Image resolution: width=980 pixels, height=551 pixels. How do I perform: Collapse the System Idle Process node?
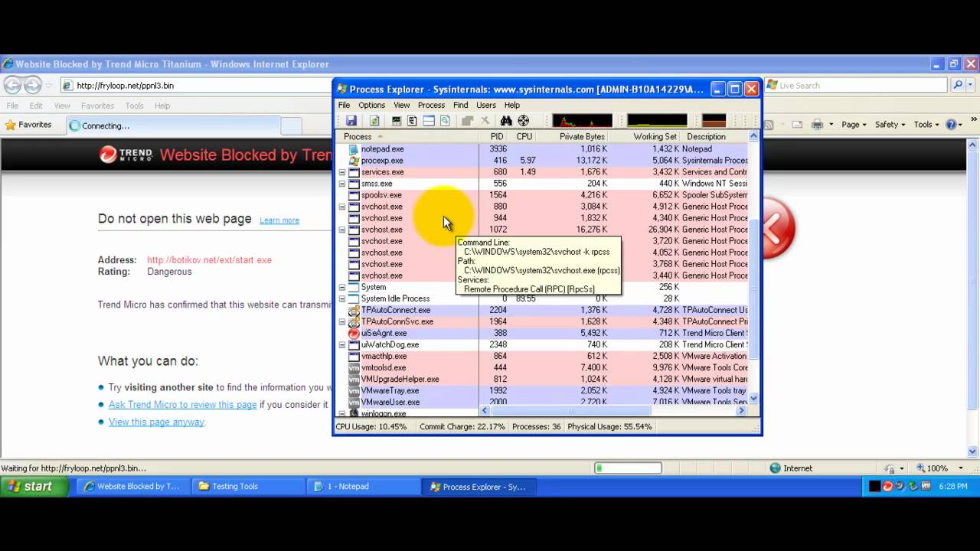click(x=342, y=298)
